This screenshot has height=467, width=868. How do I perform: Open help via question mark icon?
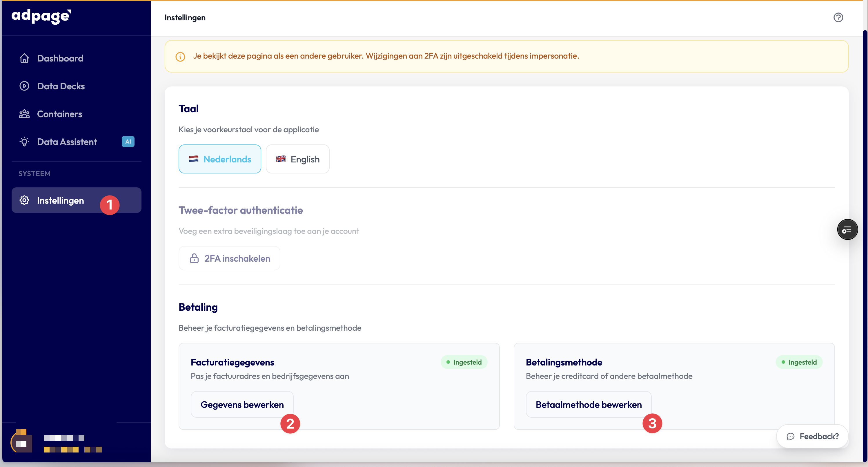[838, 17]
